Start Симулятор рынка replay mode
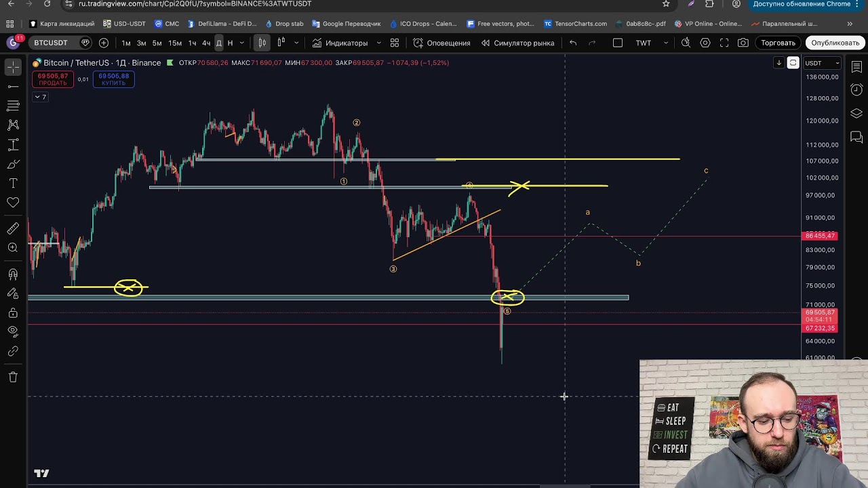868x488 pixels. point(517,43)
